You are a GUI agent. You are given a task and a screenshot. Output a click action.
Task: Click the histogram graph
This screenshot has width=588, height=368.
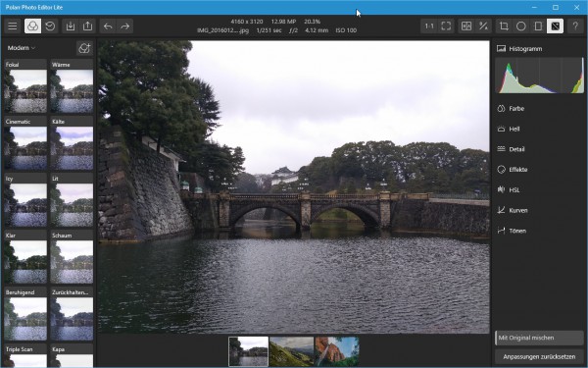coord(539,76)
